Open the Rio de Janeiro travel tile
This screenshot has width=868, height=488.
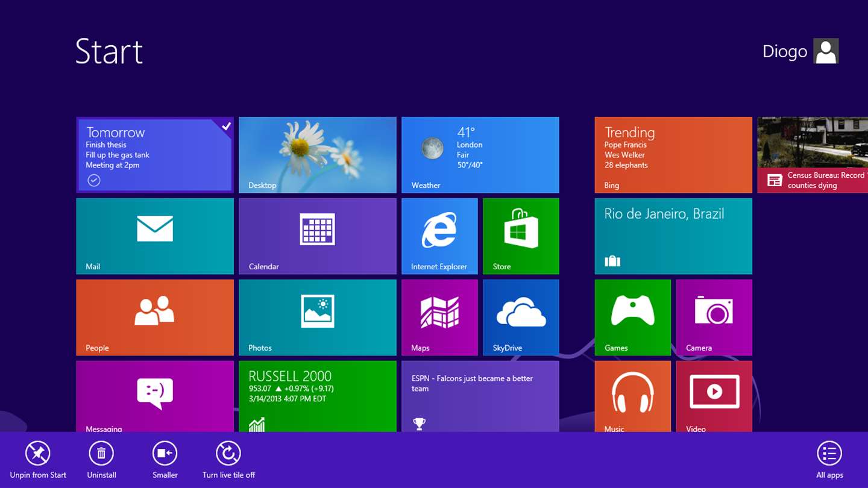673,236
